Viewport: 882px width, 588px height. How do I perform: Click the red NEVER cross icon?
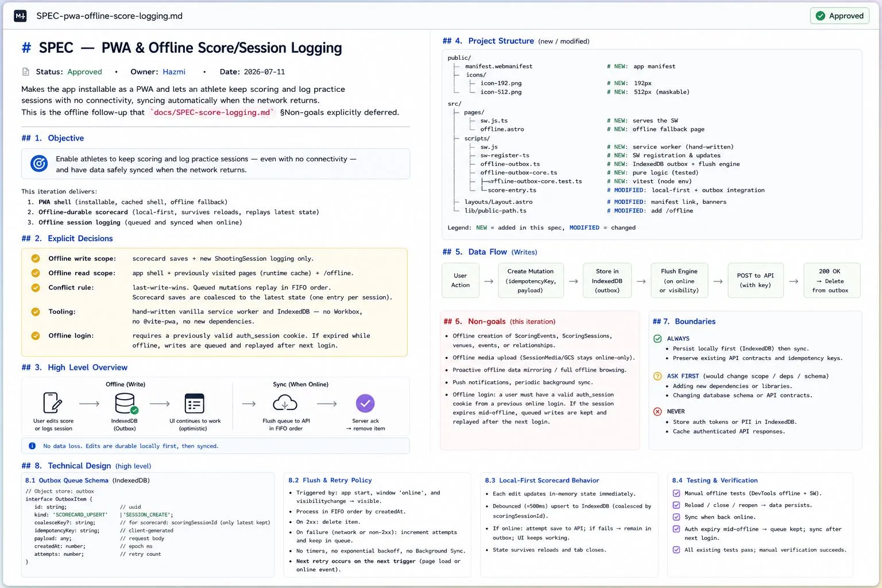click(657, 412)
